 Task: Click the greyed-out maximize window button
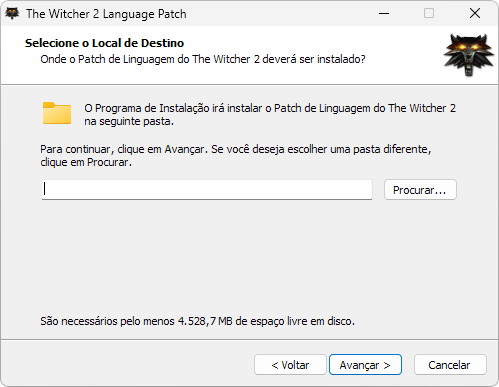[429, 14]
